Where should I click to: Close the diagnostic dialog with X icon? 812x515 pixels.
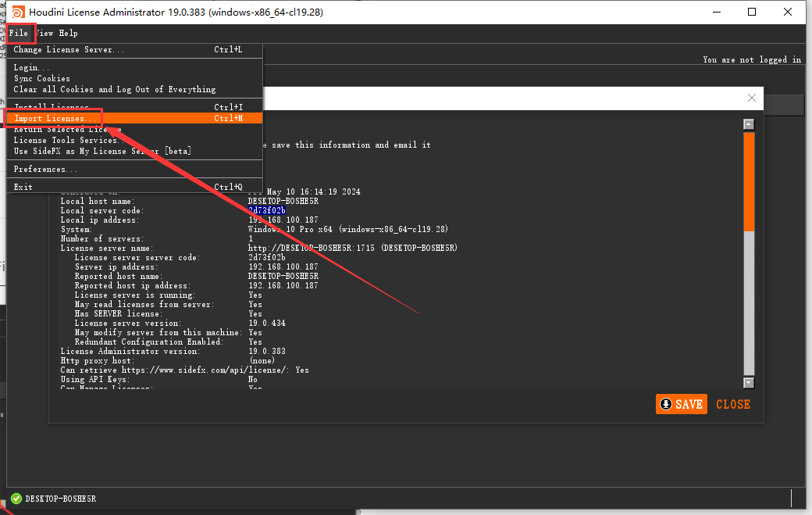point(751,98)
